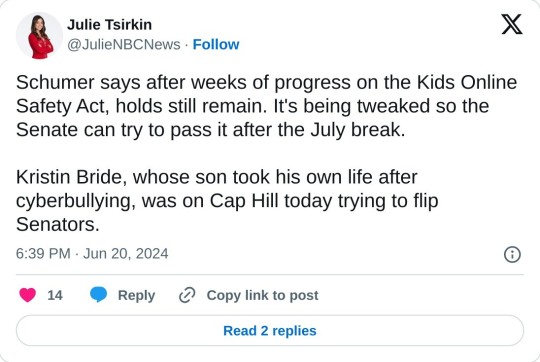Click the X logo icon
This screenshot has height=362, width=540.
512,24
